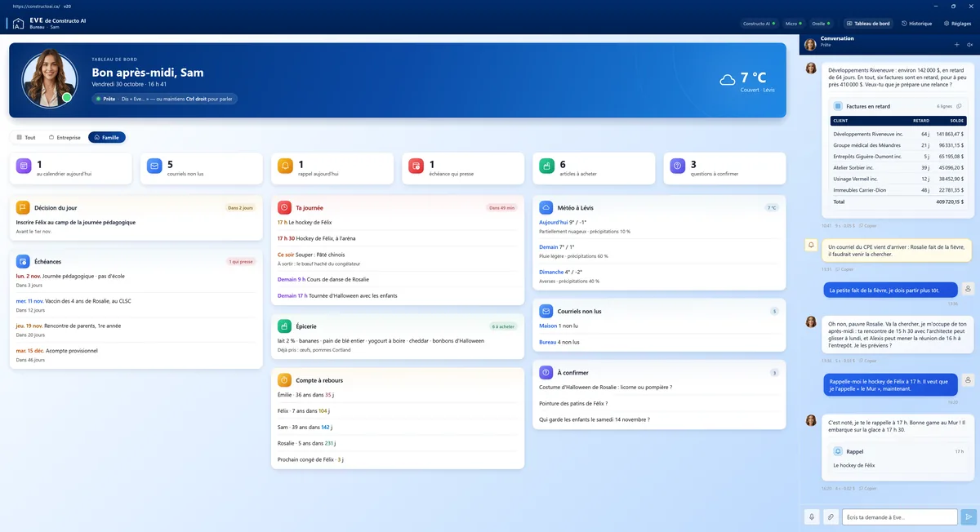Toggle the Oreille status pill
Screen dimensions: 980x532
(x=821, y=24)
